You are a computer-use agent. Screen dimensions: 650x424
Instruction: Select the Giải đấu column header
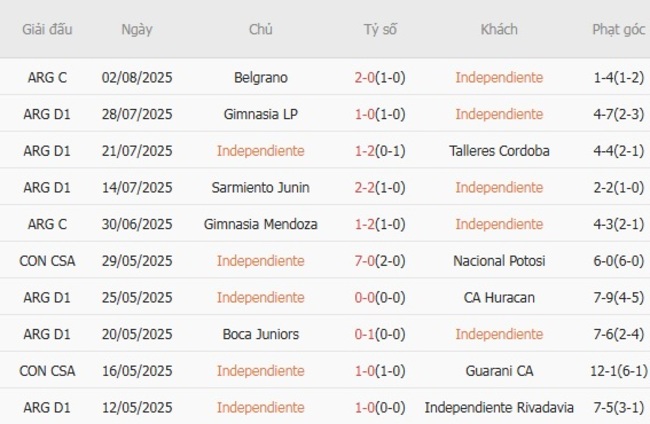[x=47, y=29]
